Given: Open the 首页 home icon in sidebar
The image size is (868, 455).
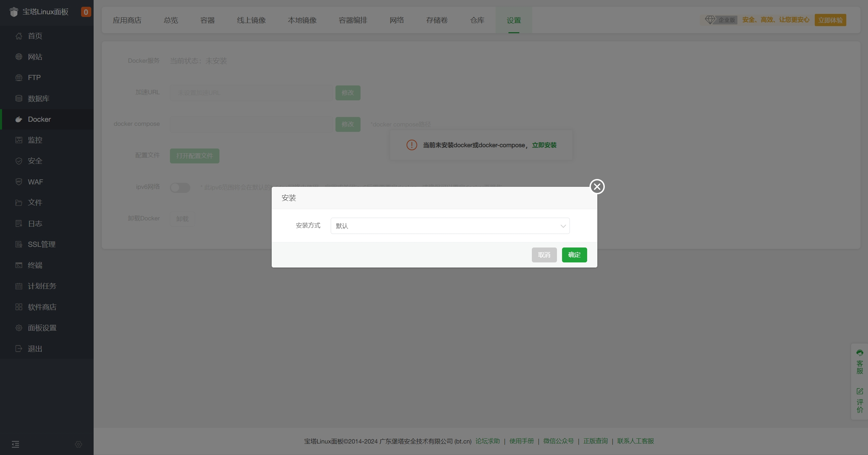Looking at the screenshot, I should (x=19, y=36).
